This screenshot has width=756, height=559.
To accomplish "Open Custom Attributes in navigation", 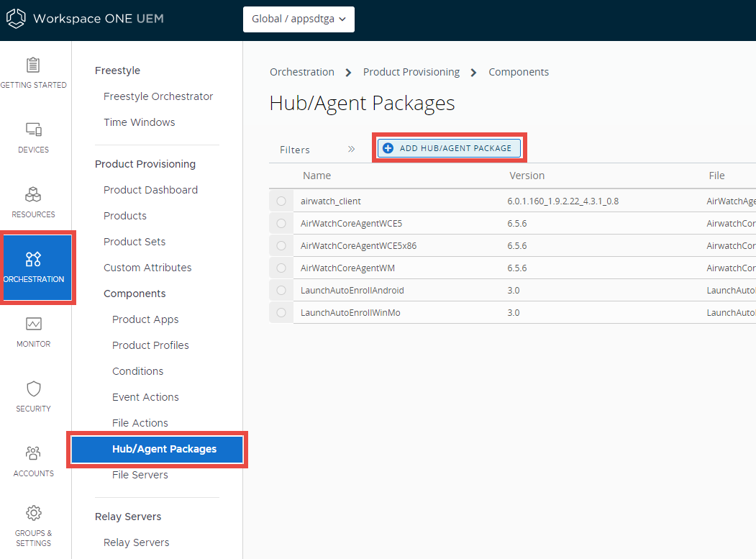I will click(x=147, y=268).
